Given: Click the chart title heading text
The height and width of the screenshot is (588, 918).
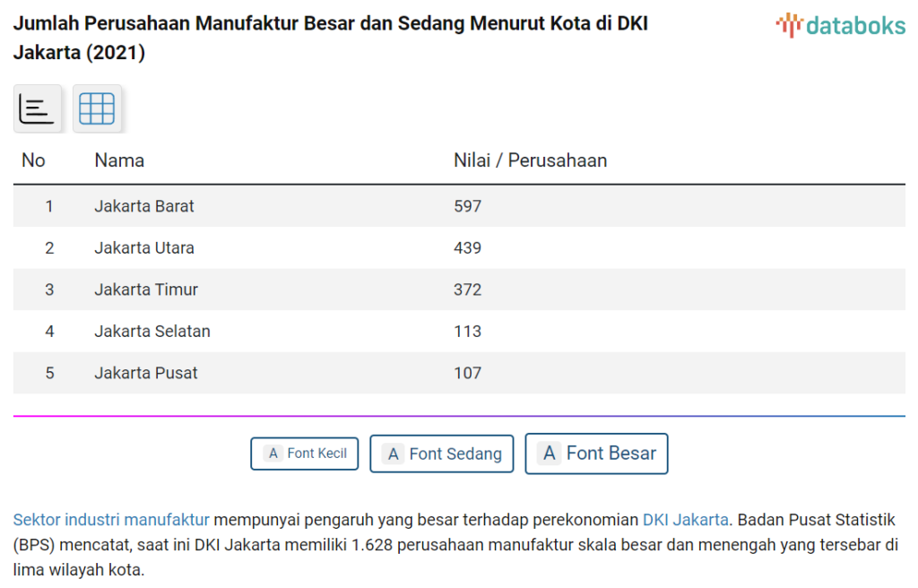Looking at the screenshot, I should pyautogui.click(x=331, y=38).
